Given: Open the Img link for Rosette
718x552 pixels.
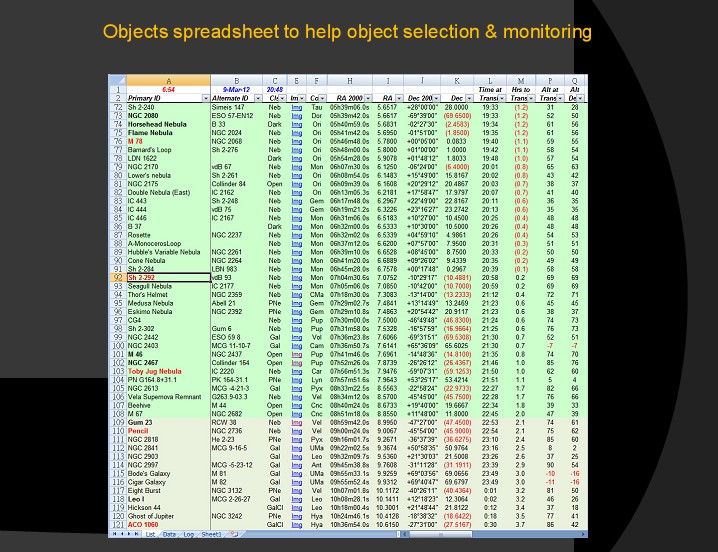Looking at the screenshot, I should click(x=297, y=235).
